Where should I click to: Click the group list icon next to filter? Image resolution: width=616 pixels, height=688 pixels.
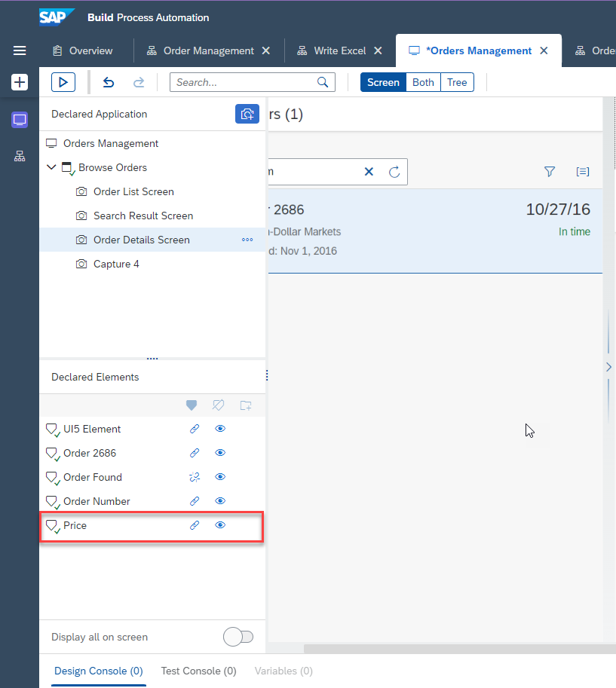(x=583, y=172)
